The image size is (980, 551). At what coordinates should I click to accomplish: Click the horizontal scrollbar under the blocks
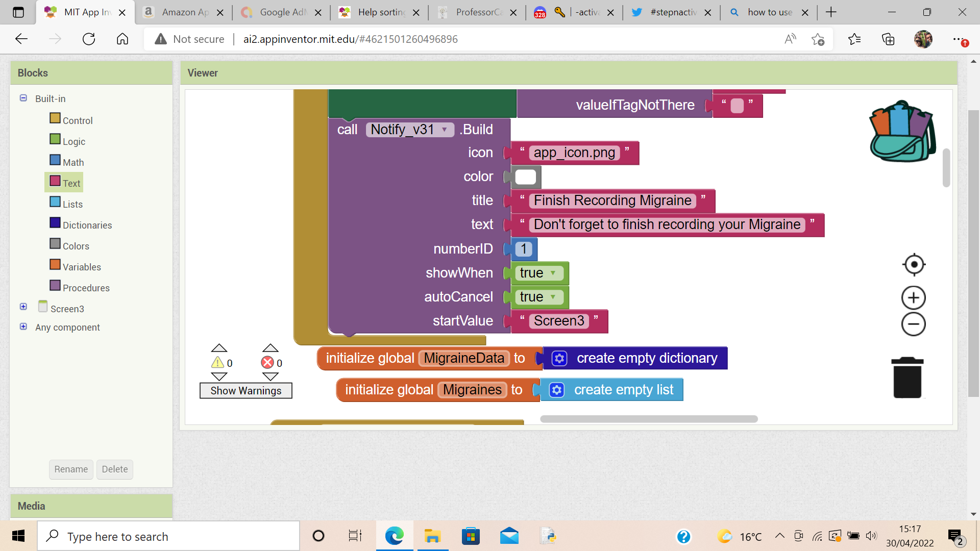tap(648, 418)
